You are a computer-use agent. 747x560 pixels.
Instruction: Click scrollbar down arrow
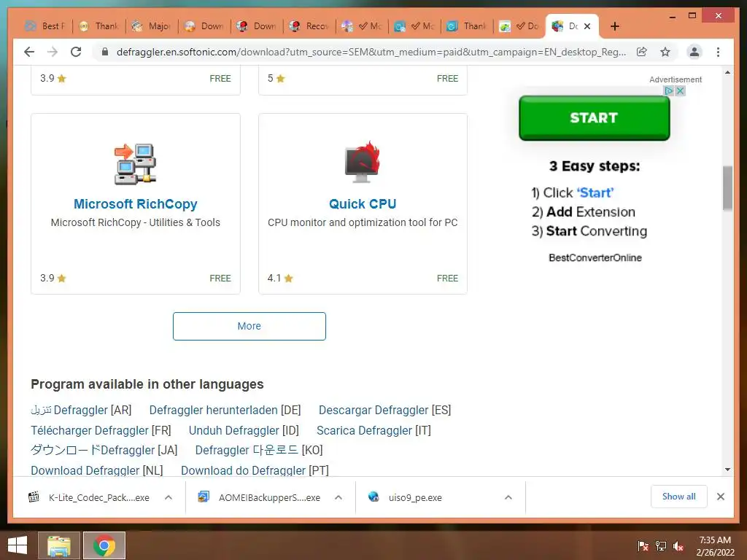coord(727,470)
